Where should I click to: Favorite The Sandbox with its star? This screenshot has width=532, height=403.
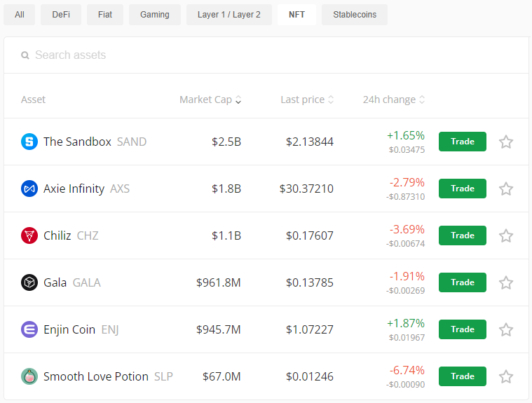pos(506,142)
